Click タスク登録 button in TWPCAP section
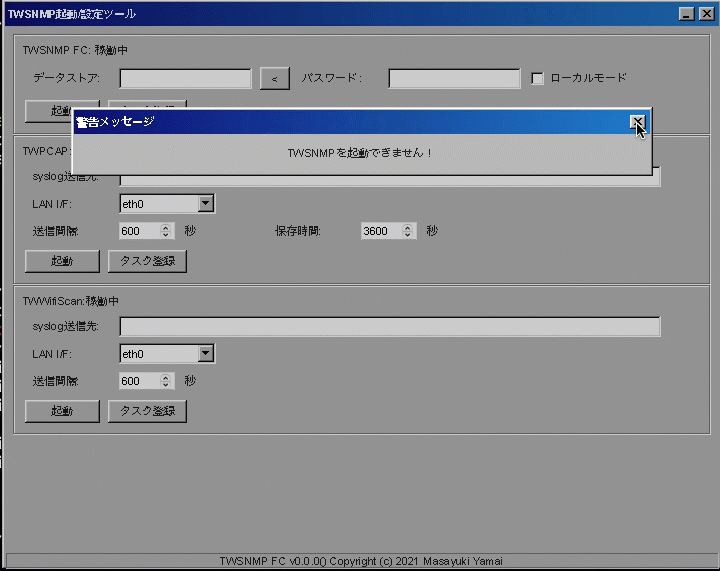The width and height of the screenshot is (720, 571). pos(147,261)
